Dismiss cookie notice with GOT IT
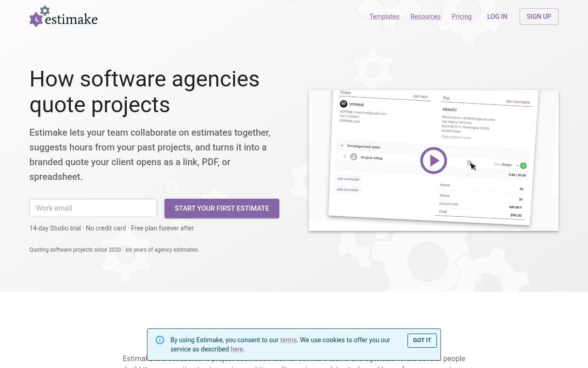588x368 pixels. [x=422, y=340]
